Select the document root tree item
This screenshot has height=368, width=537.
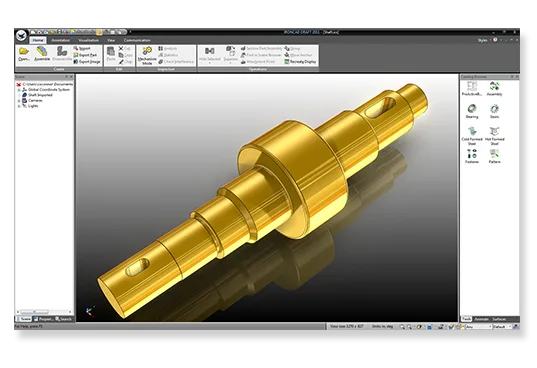point(45,84)
